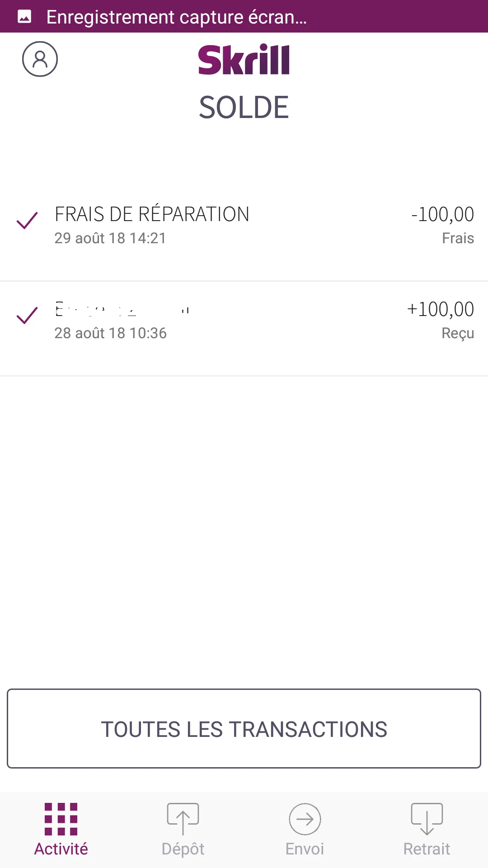
Task: Select the +100,00 received amount
Action: 440,310
